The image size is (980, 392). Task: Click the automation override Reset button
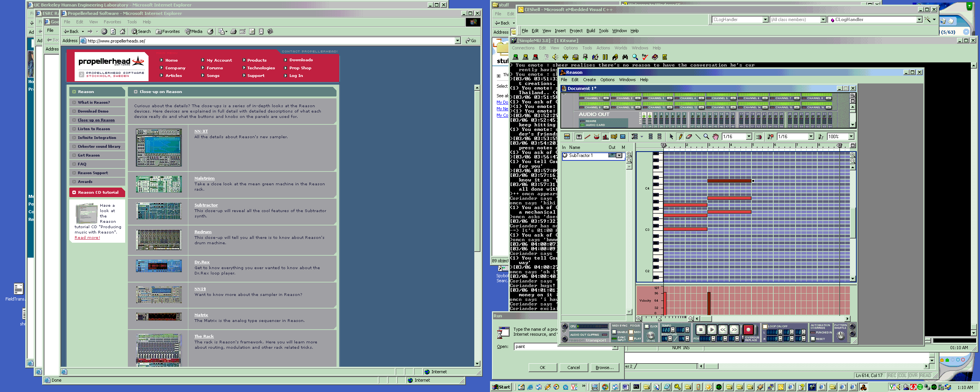(813, 339)
